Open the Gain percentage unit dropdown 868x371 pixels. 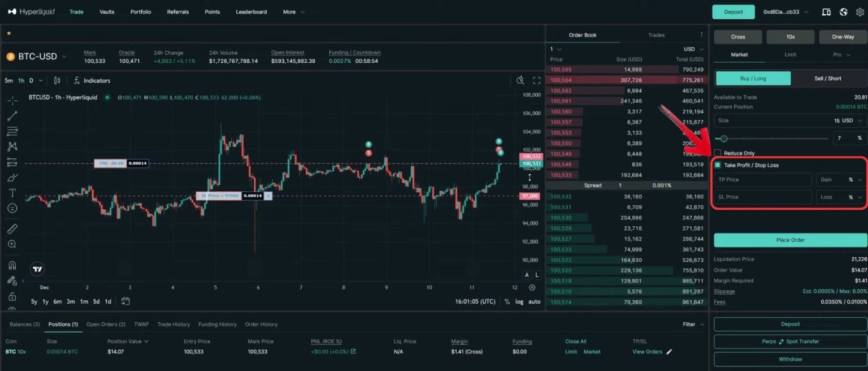click(x=840, y=179)
